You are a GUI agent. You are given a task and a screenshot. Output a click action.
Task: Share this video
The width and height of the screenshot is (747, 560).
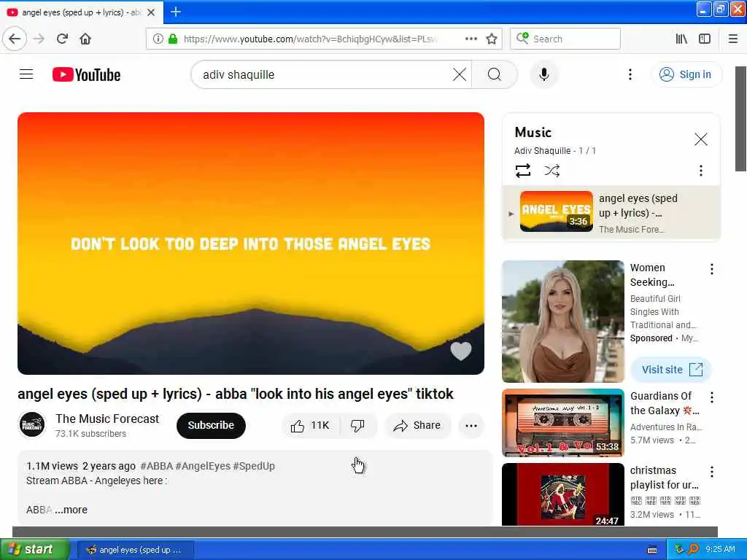point(417,425)
